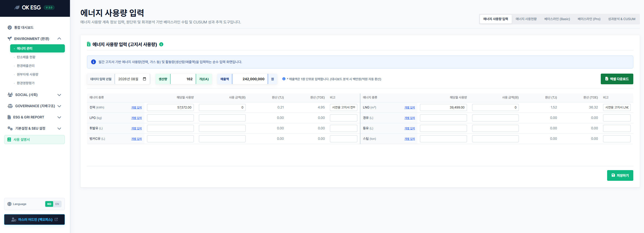Click the Excel file icon on 엑셀 다운로드
Screen dimensions: 644x233
coord(607,79)
